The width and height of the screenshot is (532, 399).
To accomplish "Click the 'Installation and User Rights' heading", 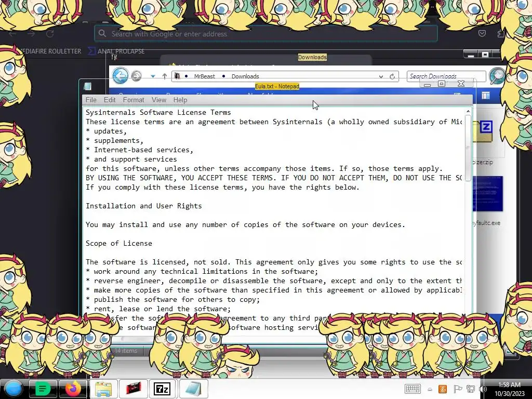I will click(x=143, y=206).
